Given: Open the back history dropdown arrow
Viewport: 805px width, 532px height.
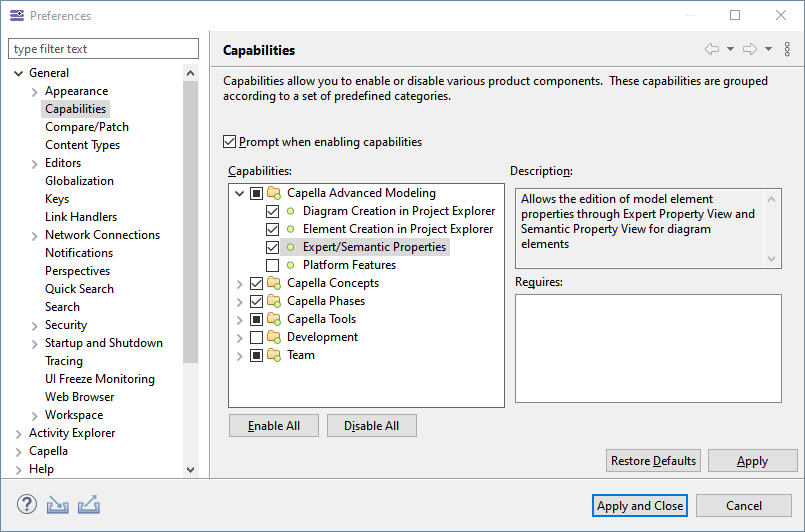Looking at the screenshot, I should pyautogui.click(x=730, y=49).
